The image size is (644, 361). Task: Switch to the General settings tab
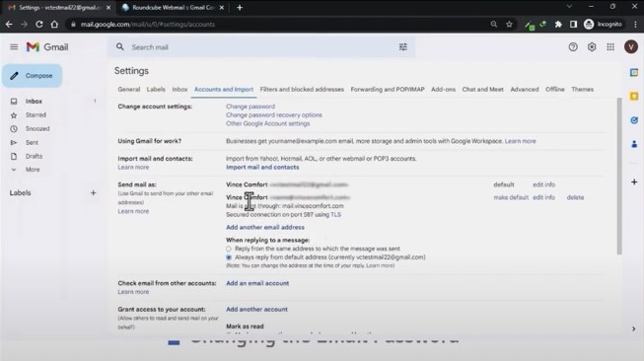pyautogui.click(x=129, y=89)
